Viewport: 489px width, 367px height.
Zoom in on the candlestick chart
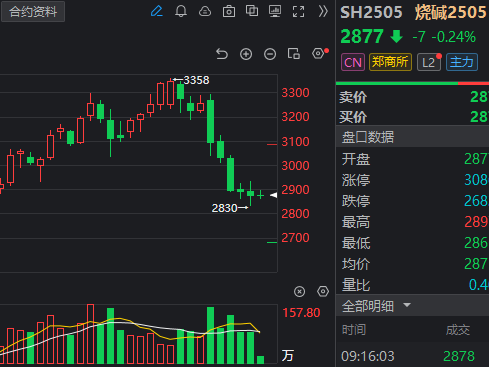pyautogui.click(x=246, y=54)
